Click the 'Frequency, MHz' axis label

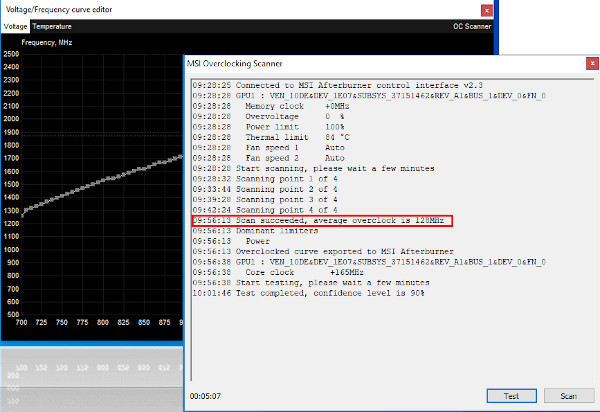[47, 42]
